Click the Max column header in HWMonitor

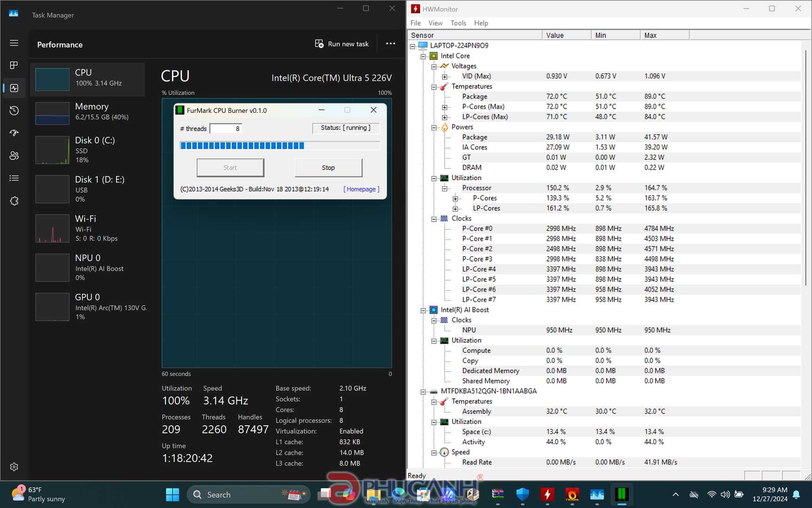pos(664,35)
